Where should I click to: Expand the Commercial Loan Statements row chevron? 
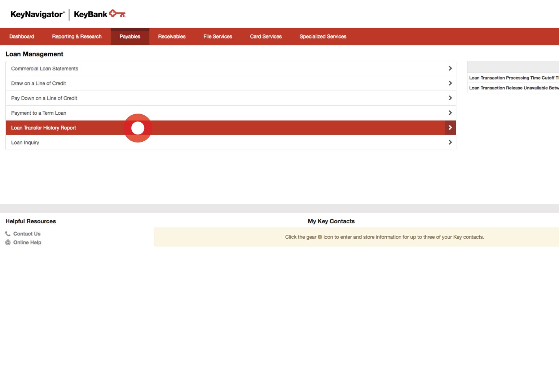pyautogui.click(x=450, y=68)
